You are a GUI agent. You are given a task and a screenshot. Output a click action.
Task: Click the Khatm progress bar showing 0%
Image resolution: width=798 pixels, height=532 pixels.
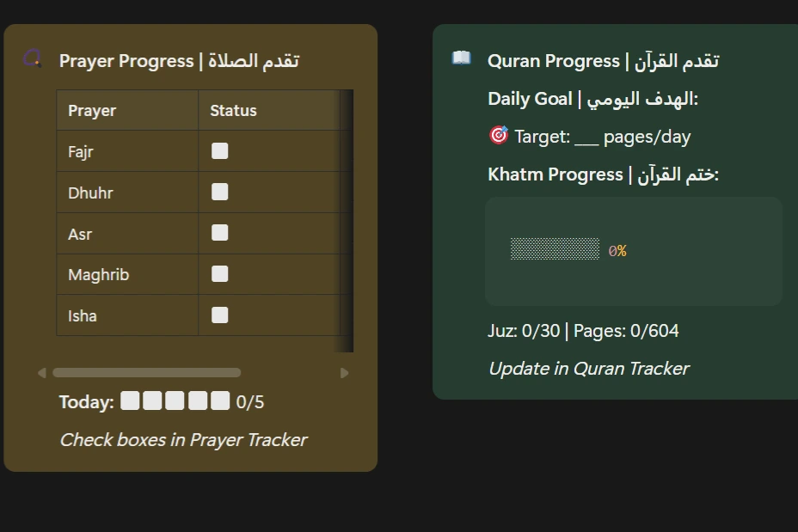click(555, 248)
